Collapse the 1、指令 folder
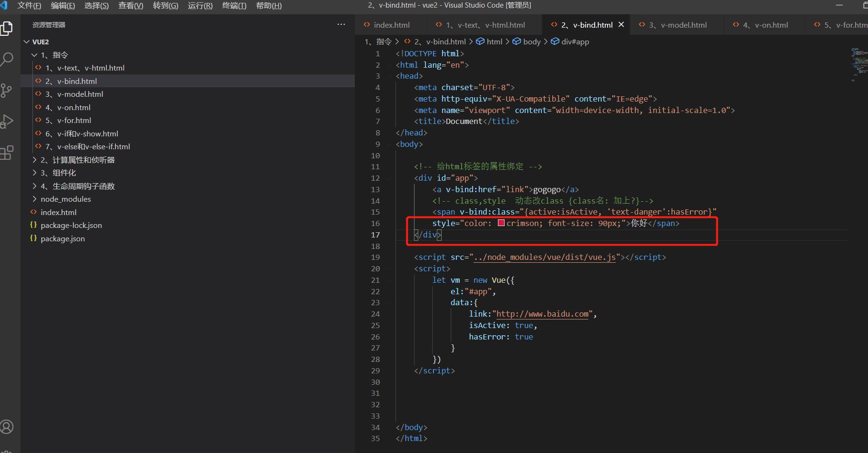 34,55
